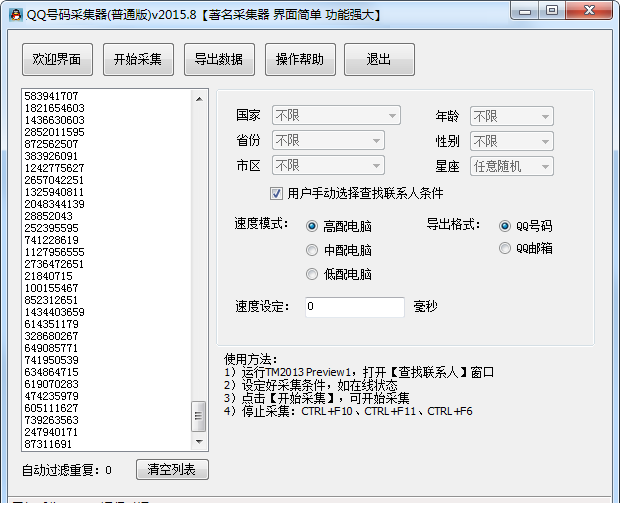Close the QQ号码采集器 window
Screen dimensions: 620x526
coord(589,11)
